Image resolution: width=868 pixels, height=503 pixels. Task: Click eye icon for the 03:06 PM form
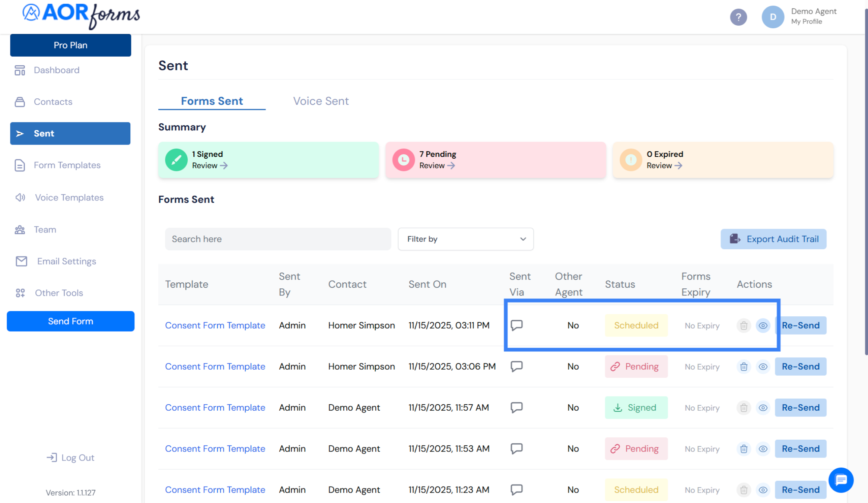763,367
